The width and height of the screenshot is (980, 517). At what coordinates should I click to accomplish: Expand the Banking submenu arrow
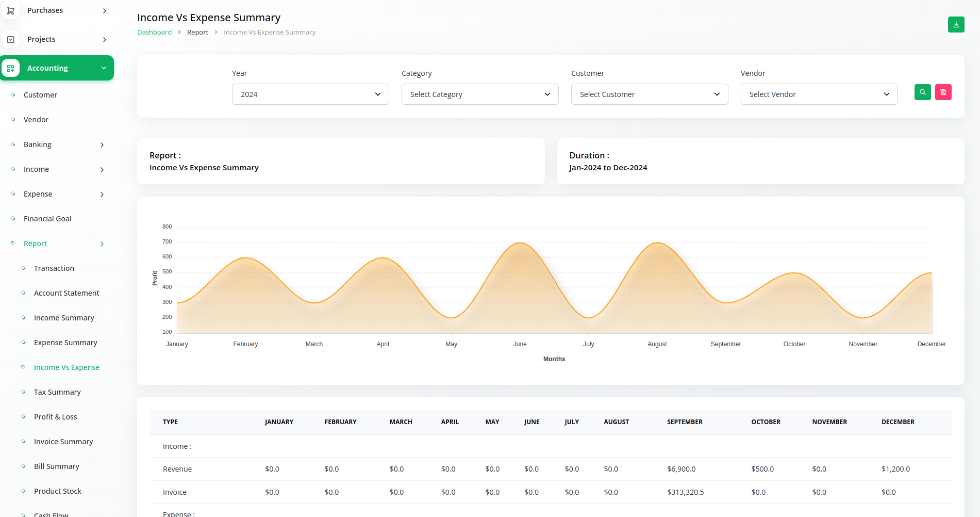[x=102, y=145]
